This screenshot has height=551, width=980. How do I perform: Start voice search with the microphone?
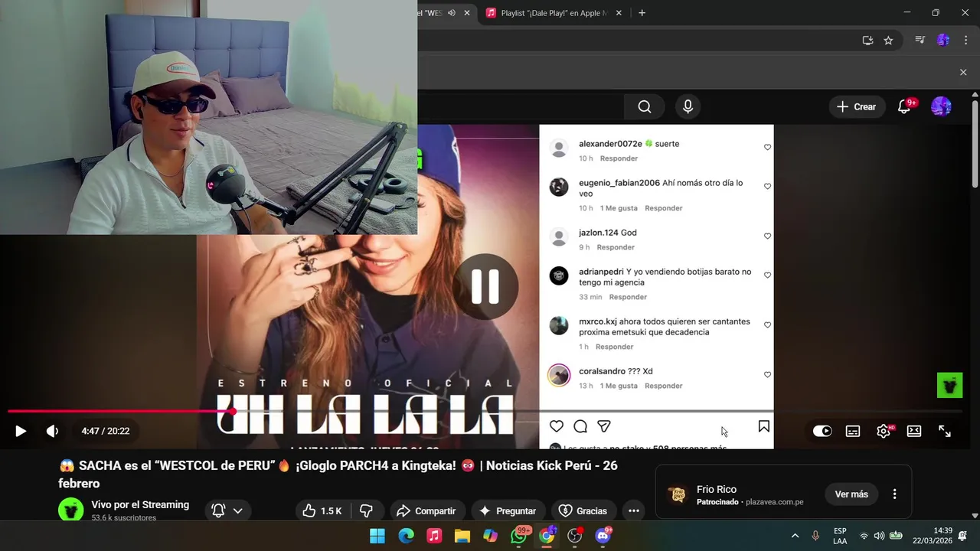click(x=688, y=107)
